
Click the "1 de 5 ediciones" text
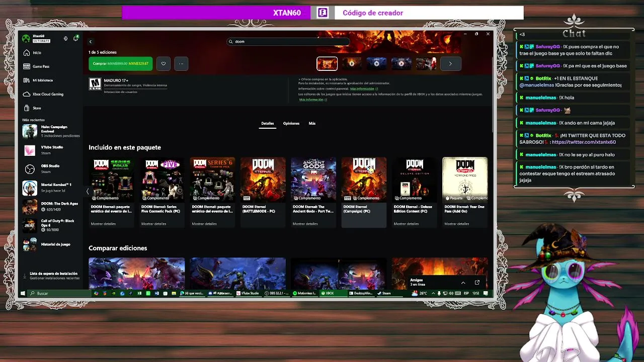click(103, 52)
